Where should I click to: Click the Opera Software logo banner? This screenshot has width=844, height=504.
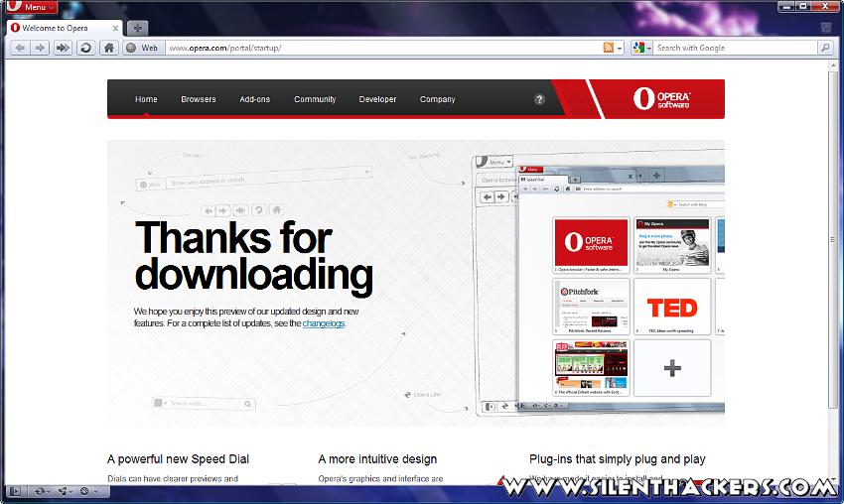[x=661, y=99]
